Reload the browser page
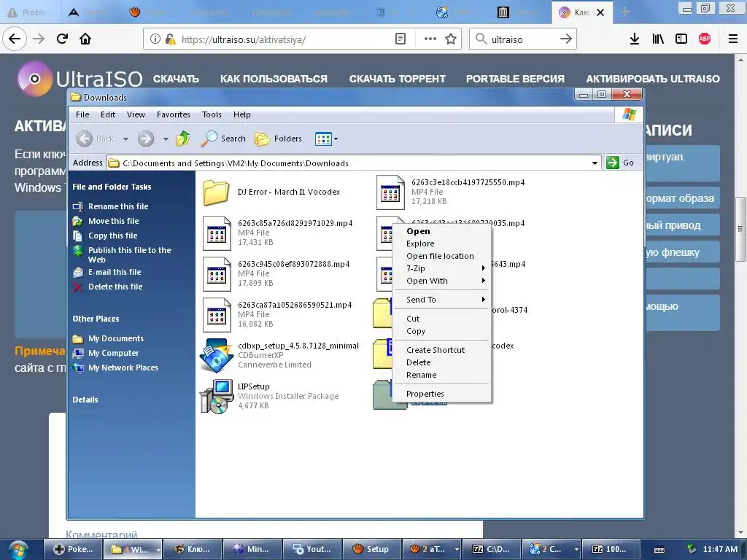The height and width of the screenshot is (560, 747). tap(62, 39)
